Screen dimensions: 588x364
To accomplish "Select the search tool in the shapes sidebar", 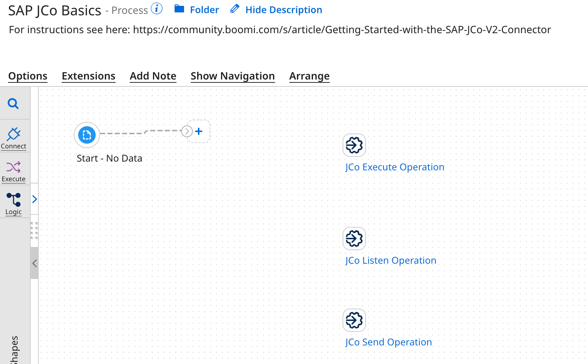I will (14, 104).
